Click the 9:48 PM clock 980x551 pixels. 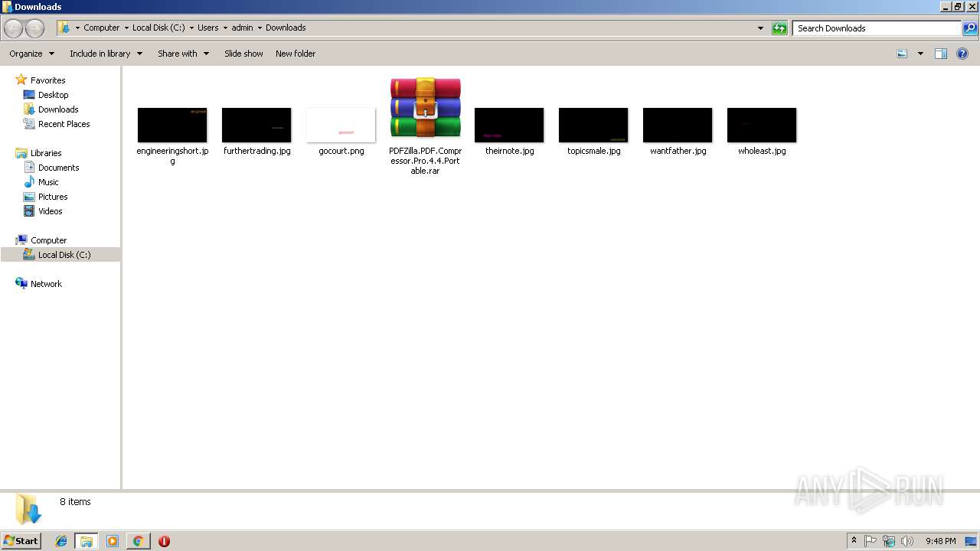940,541
